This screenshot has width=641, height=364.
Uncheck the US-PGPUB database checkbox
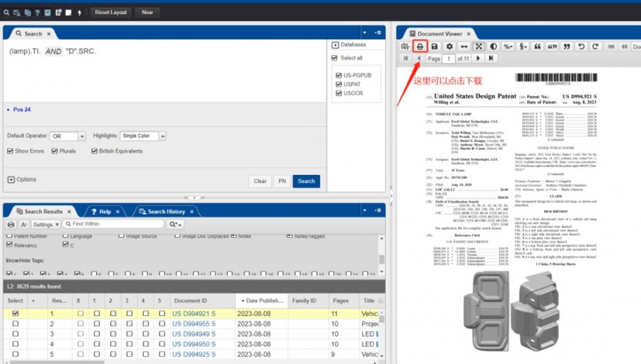[338, 76]
